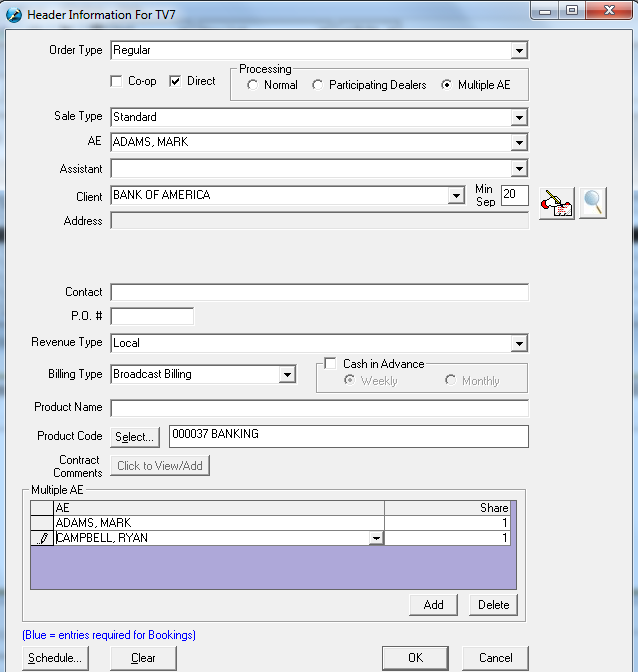Viewport: 638px width, 672px height.
Task: Choose Participating Dealers processing option
Action: (318, 85)
